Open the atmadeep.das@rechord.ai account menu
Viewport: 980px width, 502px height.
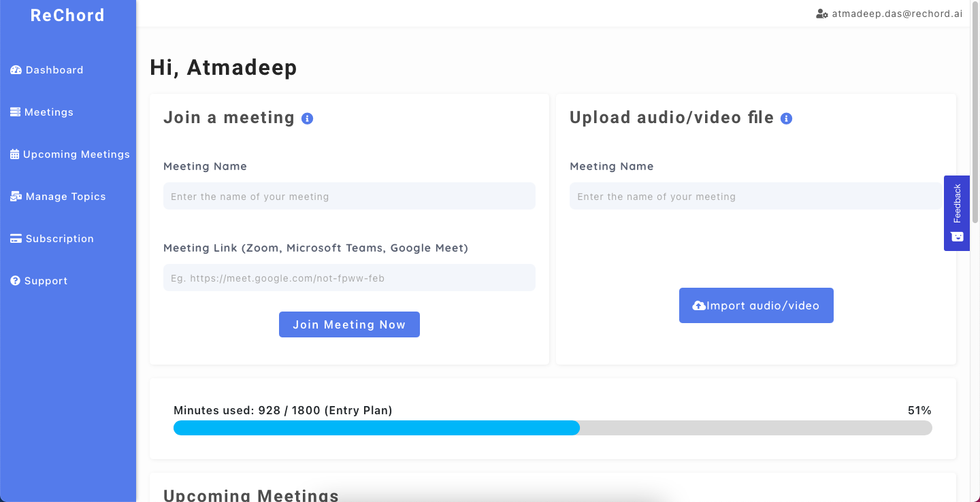[x=889, y=14]
